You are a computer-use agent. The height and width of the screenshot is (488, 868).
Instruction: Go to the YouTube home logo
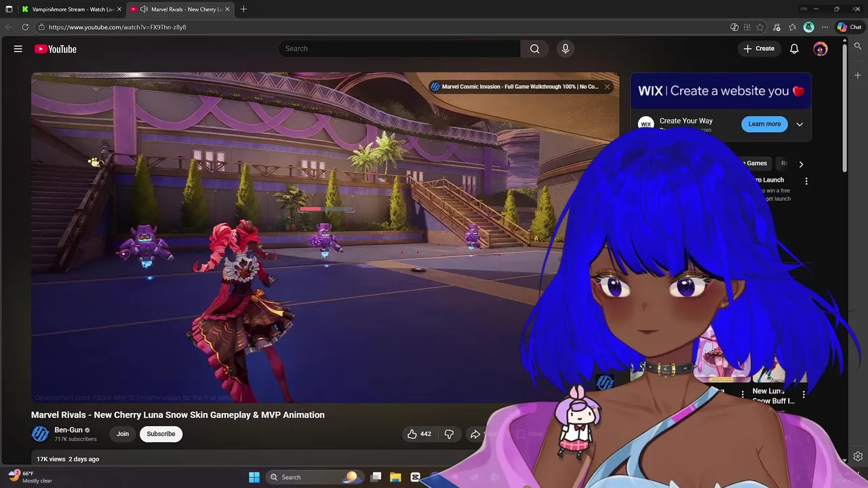[56, 49]
